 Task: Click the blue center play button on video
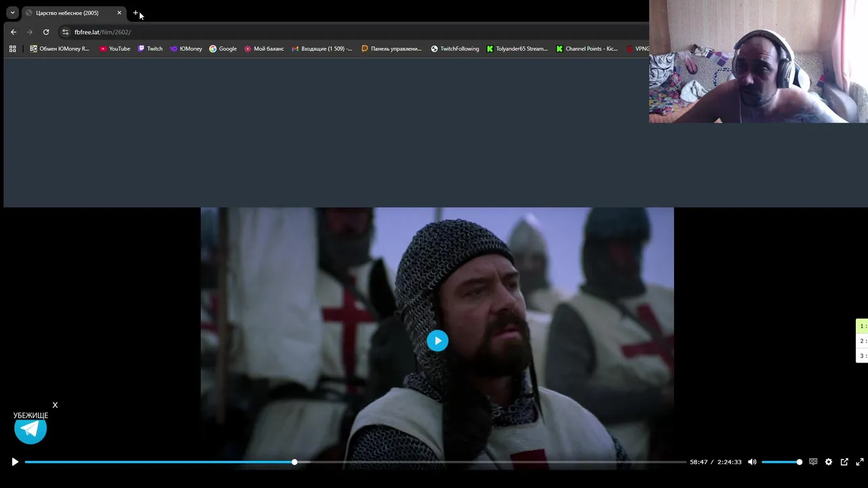pyautogui.click(x=437, y=340)
